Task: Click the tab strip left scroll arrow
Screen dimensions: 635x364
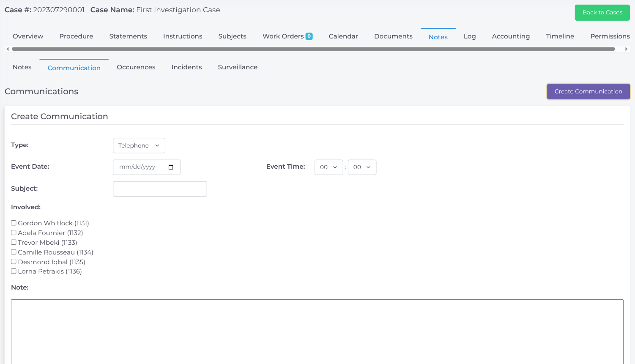Action: point(8,49)
